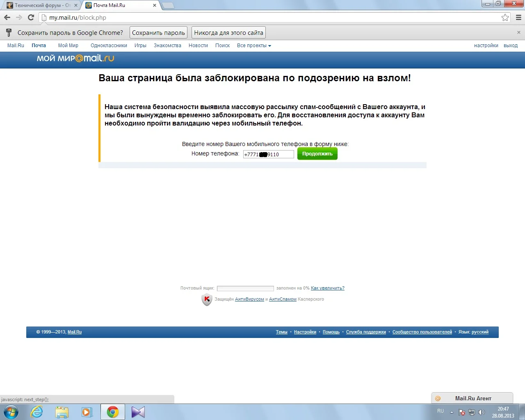Close the Почта Mail.Ru tab
The width and height of the screenshot is (525, 420).
pyautogui.click(x=155, y=5)
